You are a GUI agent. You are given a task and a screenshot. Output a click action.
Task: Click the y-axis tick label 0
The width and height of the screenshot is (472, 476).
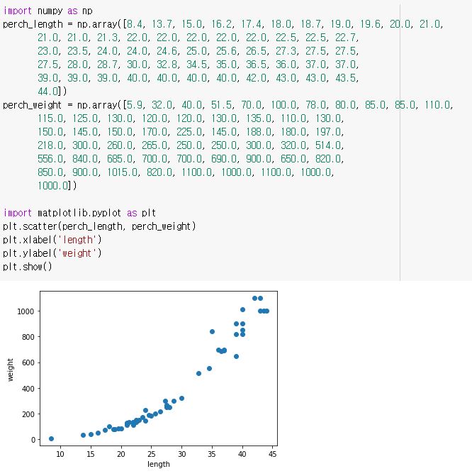[32, 440]
